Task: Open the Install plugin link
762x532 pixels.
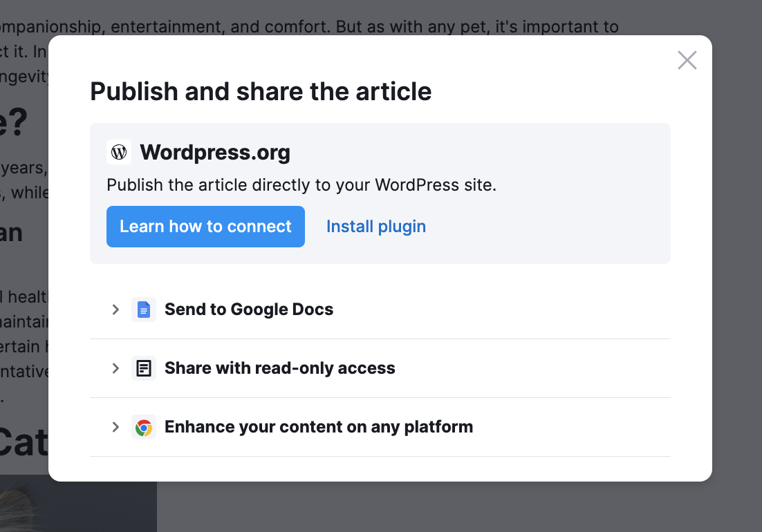Action: point(375,227)
